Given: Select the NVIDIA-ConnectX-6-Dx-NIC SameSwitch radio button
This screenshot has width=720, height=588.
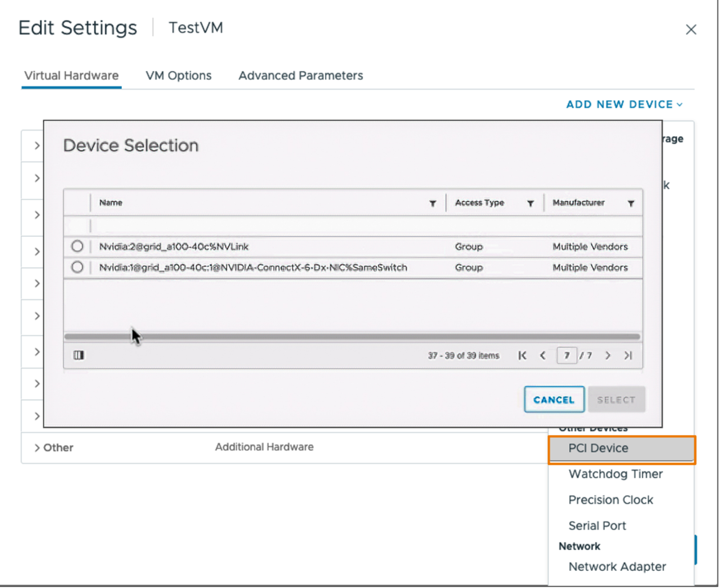Looking at the screenshot, I should (x=77, y=267).
